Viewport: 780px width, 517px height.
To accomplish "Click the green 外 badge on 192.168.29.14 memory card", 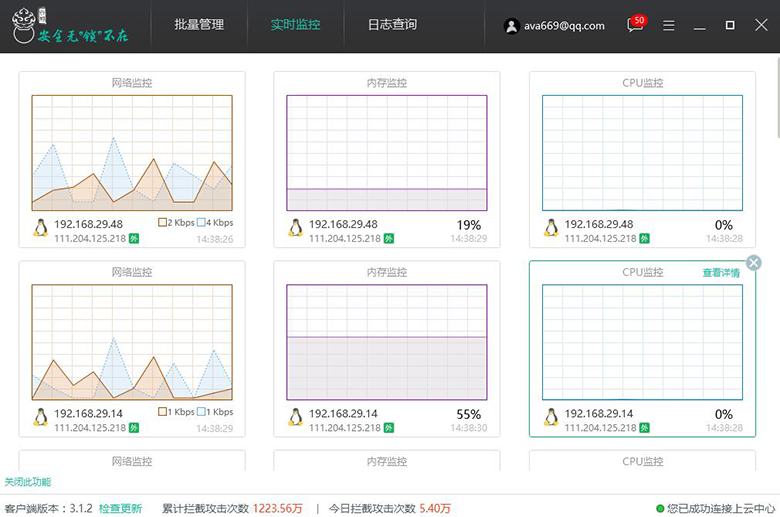I will [x=389, y=428].
